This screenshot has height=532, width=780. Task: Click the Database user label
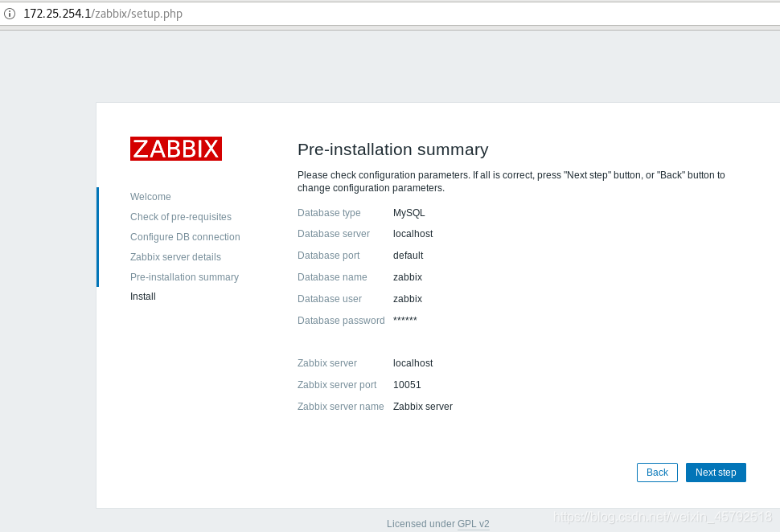330,299
